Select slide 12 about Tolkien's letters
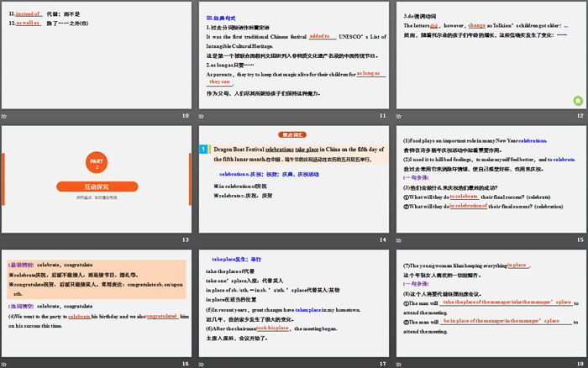 [490, 54]
